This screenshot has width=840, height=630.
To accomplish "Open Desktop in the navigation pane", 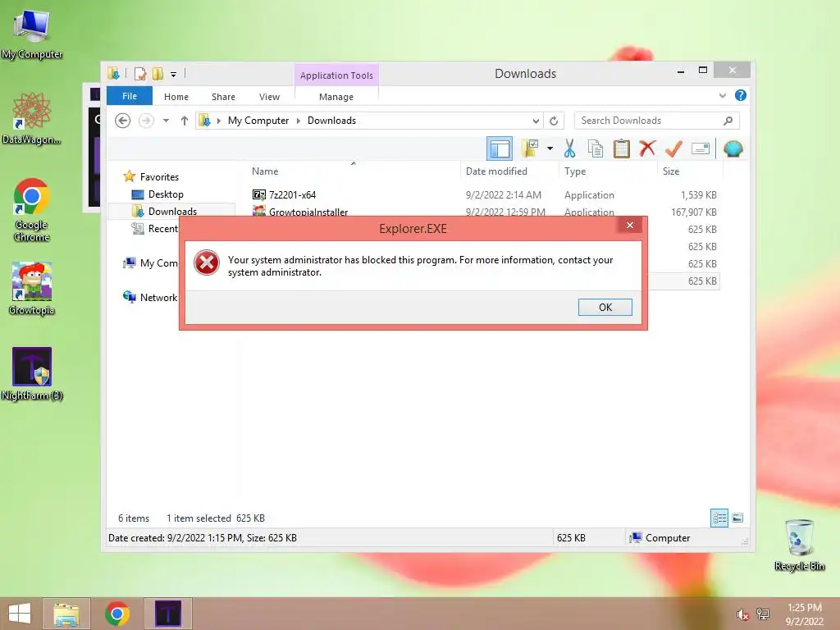I will tap(166, 194).
